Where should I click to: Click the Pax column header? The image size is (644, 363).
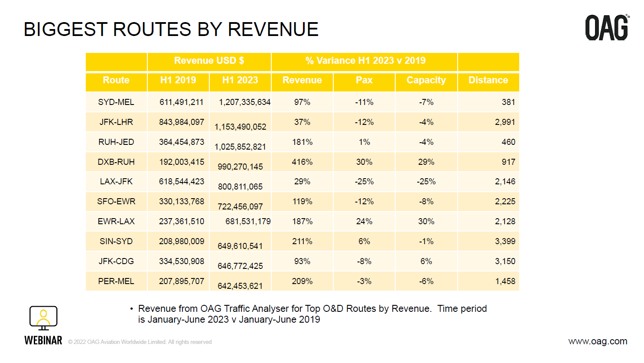pyautogui.click(x=364, y=80)
